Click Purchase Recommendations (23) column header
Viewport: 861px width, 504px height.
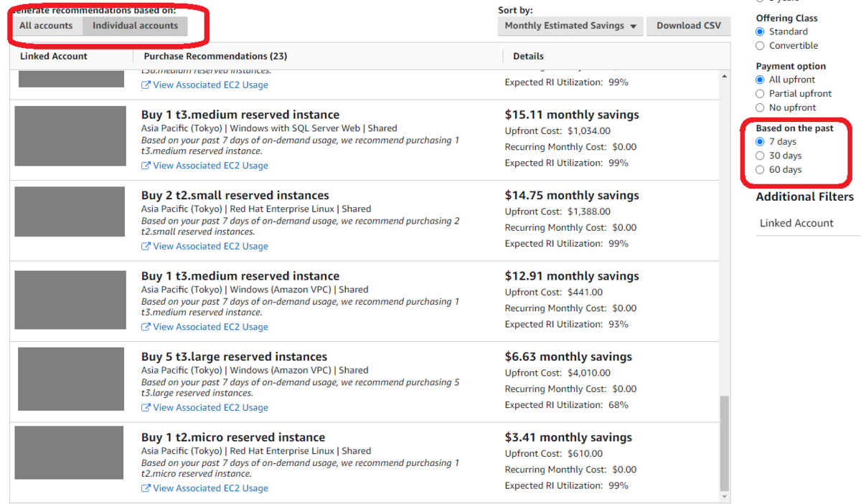coord(215,56)
